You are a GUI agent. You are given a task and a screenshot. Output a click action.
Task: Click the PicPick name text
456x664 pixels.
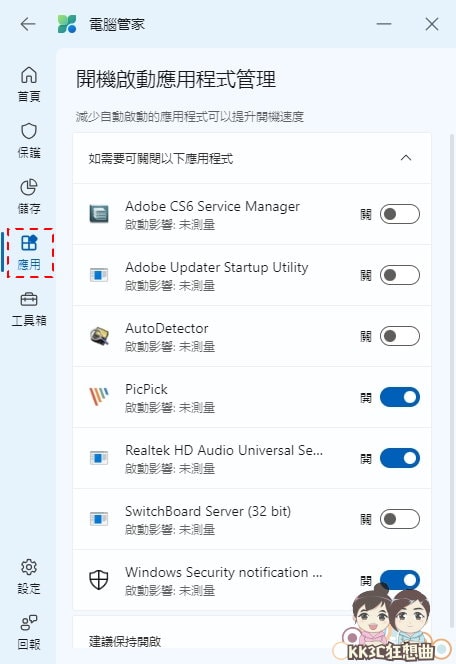[146, 389]
